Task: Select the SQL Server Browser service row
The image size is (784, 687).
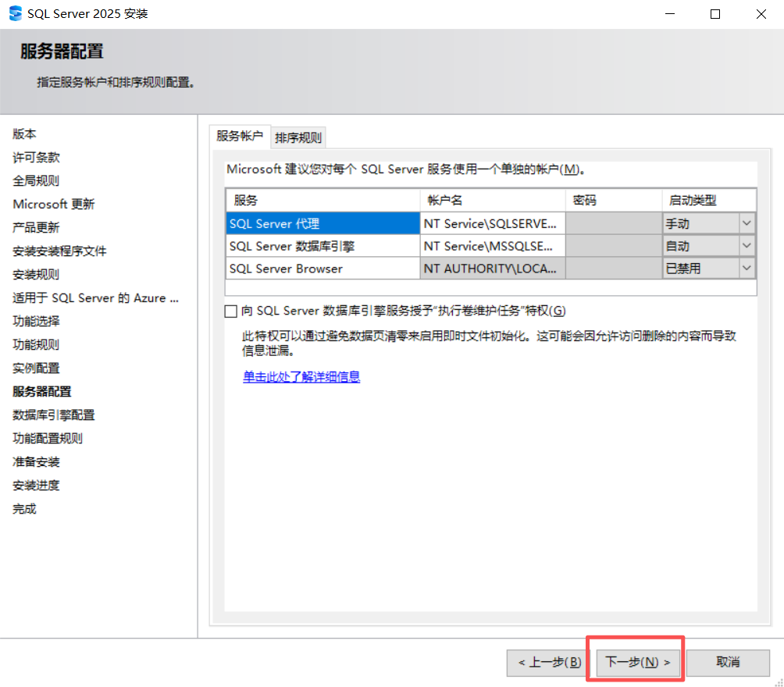Action: pyautogui.click(x=323, y=269)
